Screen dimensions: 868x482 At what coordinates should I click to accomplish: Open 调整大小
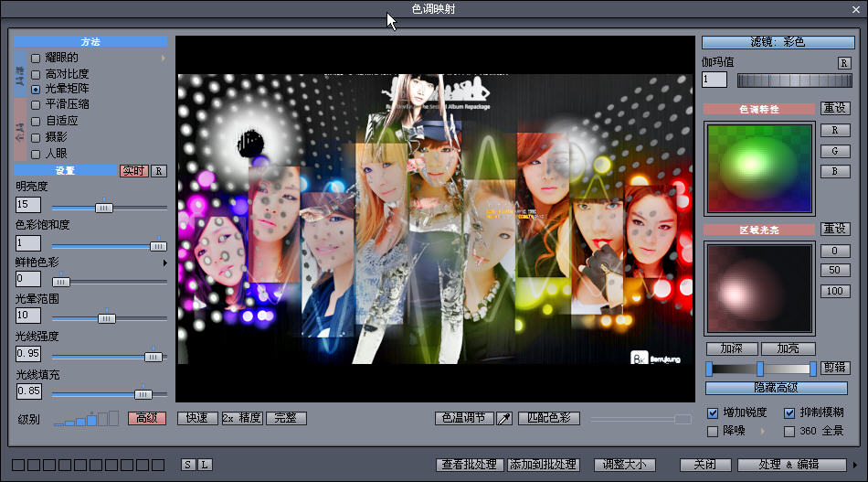tap(624, 465)
